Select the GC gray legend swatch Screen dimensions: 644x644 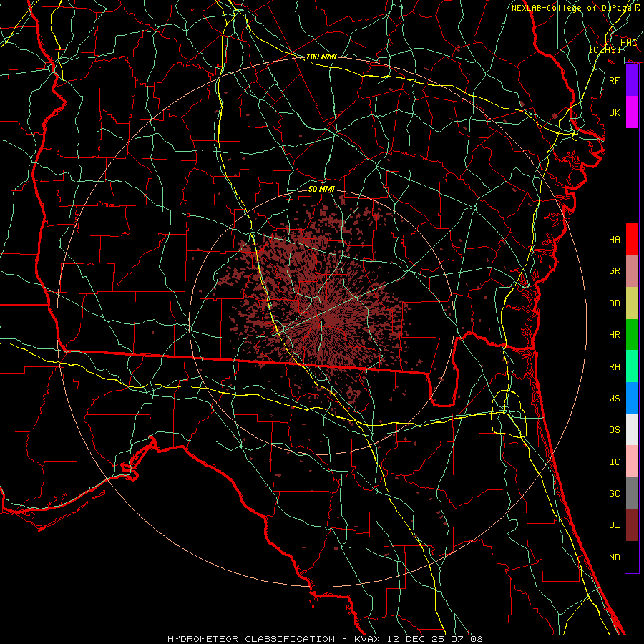(x=632, y=493)
